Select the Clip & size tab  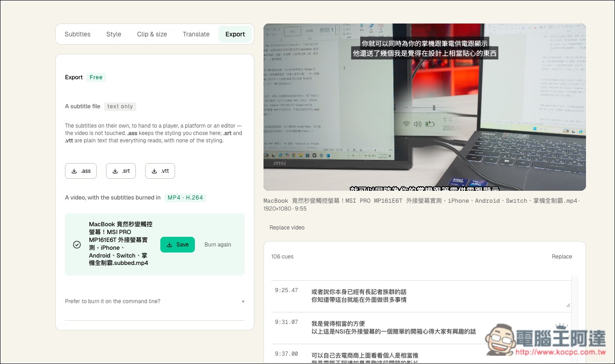click(152, 34)
